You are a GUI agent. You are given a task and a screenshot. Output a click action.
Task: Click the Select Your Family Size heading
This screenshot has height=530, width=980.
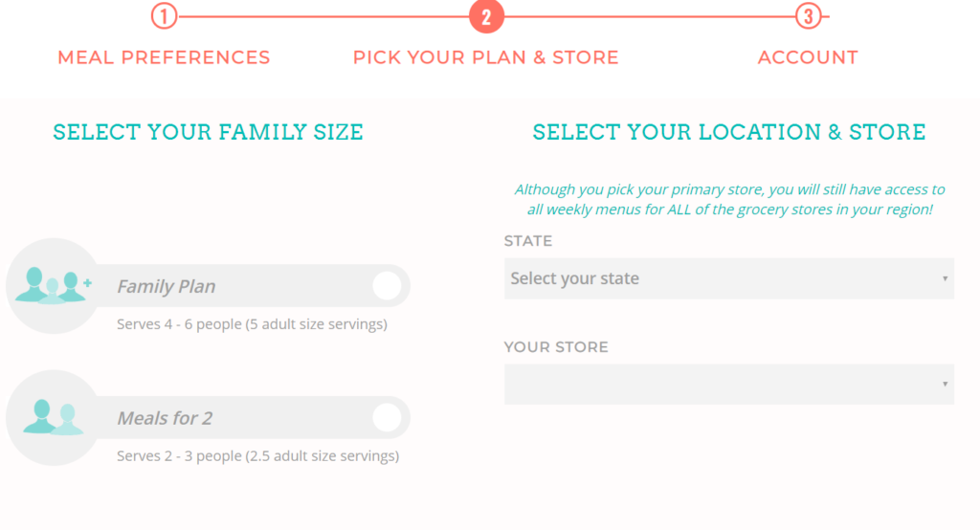click(x=209, y=132)
